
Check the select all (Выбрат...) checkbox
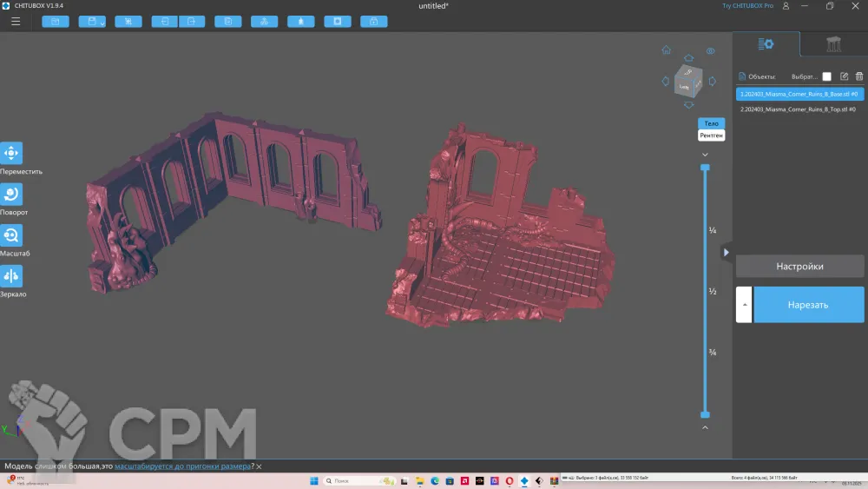tap(826, 76)
